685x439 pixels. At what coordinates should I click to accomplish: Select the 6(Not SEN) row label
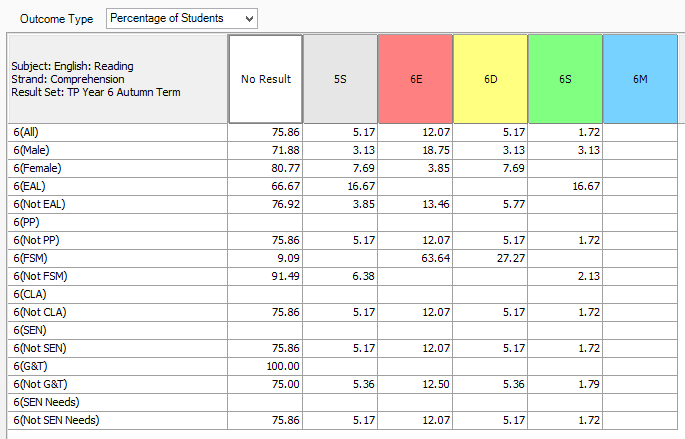[x=118, y=348]
